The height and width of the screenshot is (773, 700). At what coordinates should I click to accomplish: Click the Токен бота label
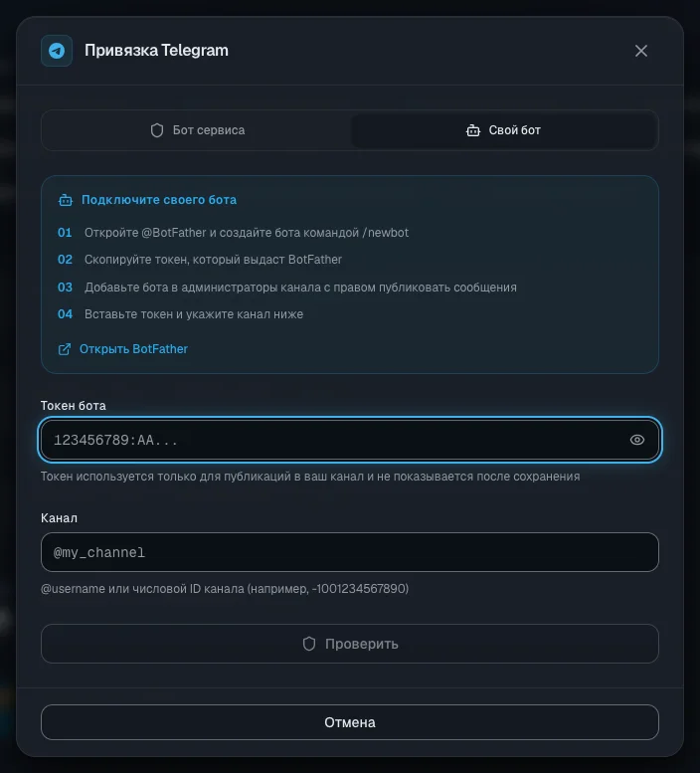[73, 406]
